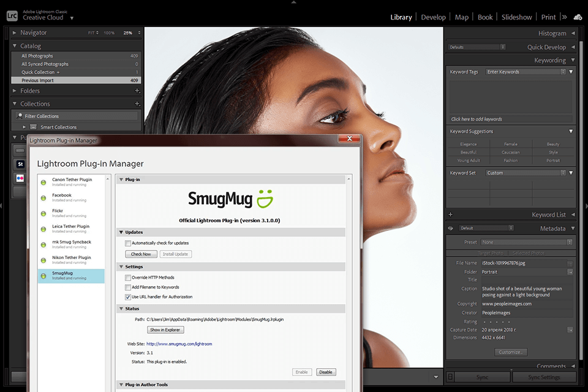Collapse the Updates section in Plug-in Manager

point(121,232)
